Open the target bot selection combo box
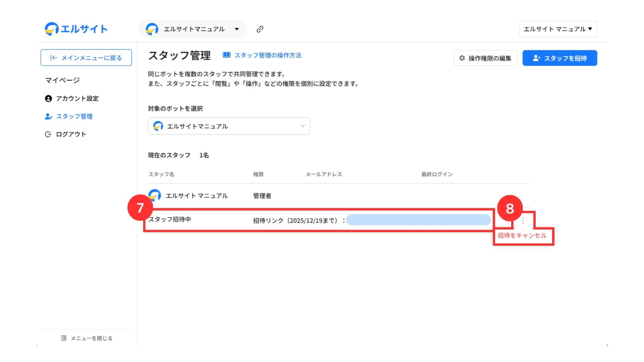 coord(229,126)
